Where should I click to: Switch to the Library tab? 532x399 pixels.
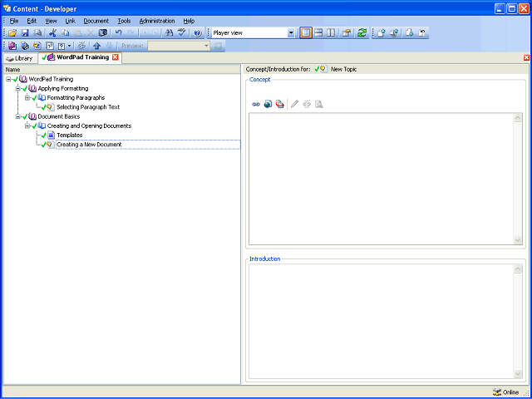20,58
